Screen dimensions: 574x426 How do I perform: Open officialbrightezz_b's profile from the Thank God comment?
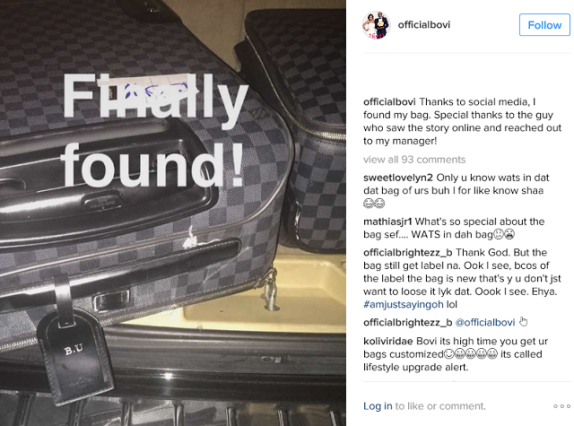(408, 253)
